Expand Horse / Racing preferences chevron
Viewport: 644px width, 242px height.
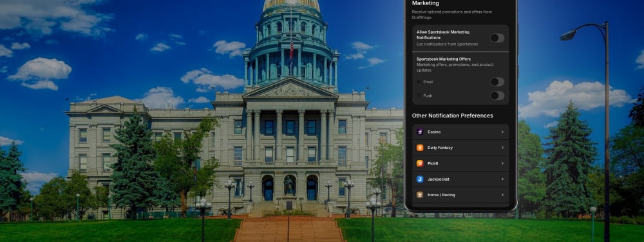(502, 195)
